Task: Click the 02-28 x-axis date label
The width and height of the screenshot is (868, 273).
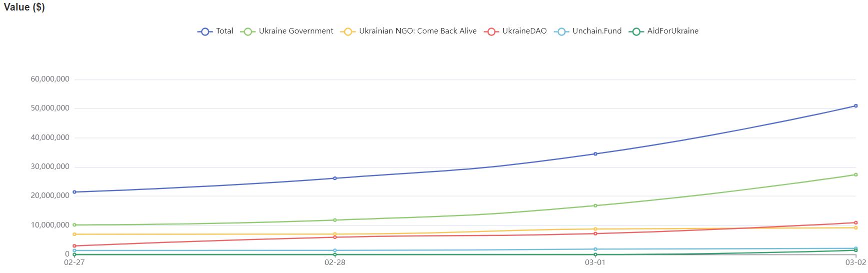Action: click(x=335, y=262)
